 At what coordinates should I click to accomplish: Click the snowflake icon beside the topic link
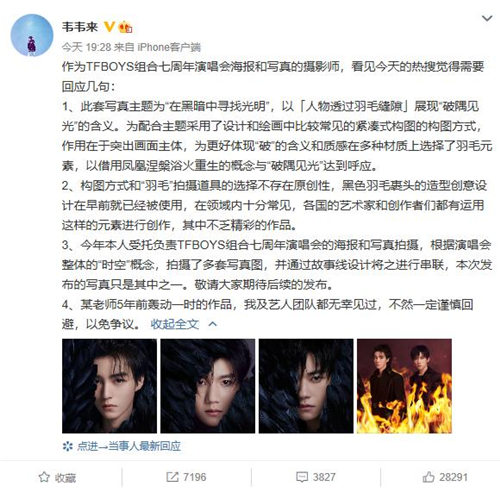point(68,446)
